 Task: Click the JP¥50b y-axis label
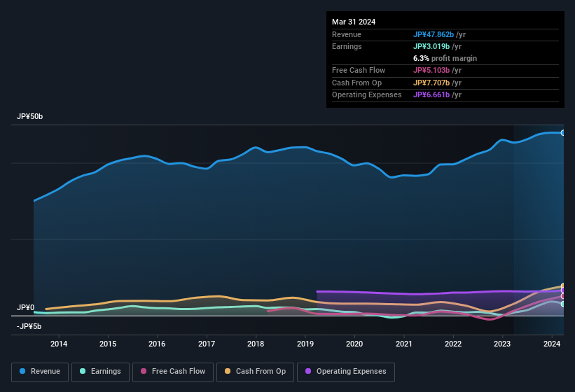tap(30, 117)
